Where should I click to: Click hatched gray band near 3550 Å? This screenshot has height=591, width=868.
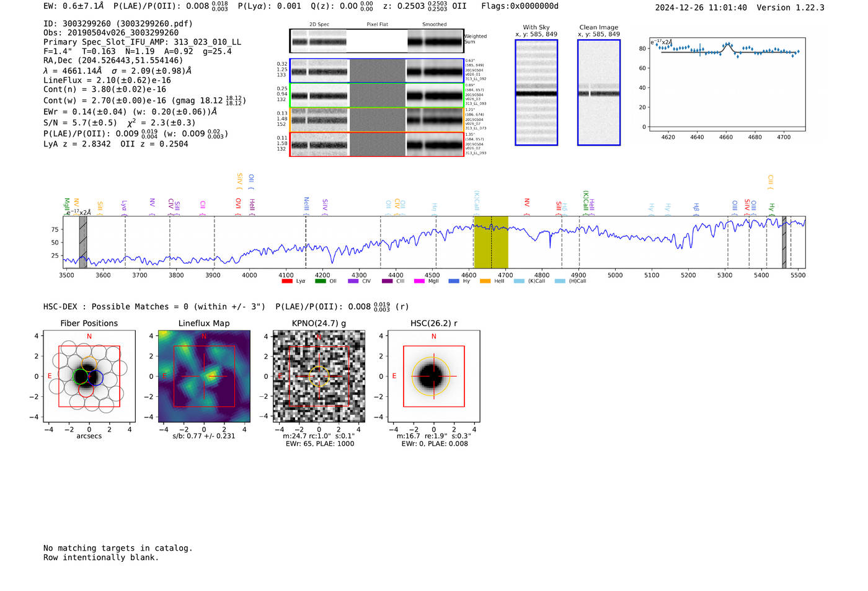coord(83,242)
